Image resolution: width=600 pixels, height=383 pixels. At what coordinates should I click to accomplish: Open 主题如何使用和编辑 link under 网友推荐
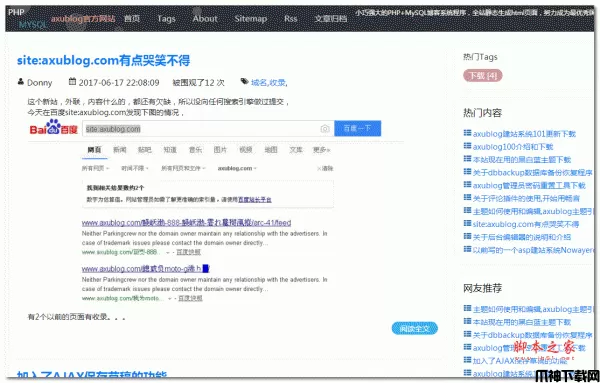point(532,309)
